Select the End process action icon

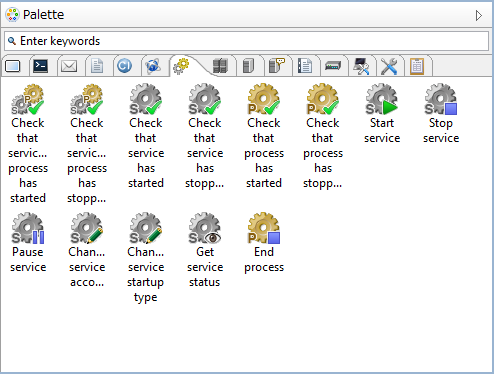[264, 243]
